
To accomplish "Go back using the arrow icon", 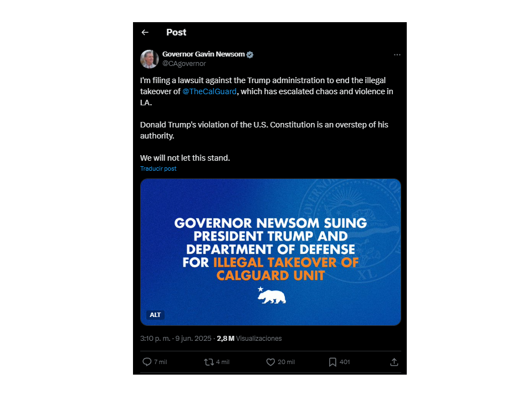I will tap(145, 32).
